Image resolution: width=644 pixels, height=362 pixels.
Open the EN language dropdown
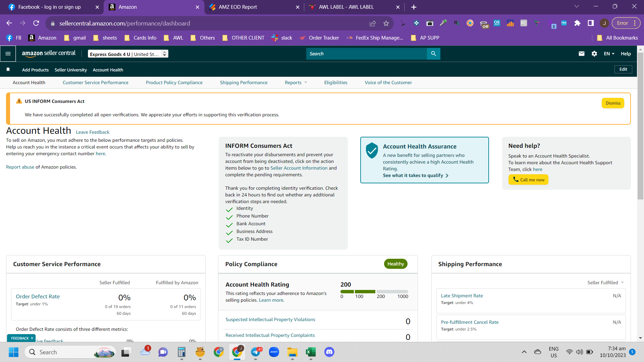(609, 54)
